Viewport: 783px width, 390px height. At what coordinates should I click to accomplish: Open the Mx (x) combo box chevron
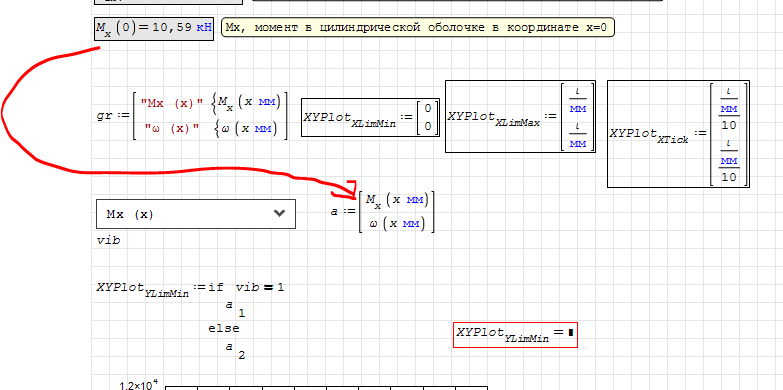click(x=280, y=214)
